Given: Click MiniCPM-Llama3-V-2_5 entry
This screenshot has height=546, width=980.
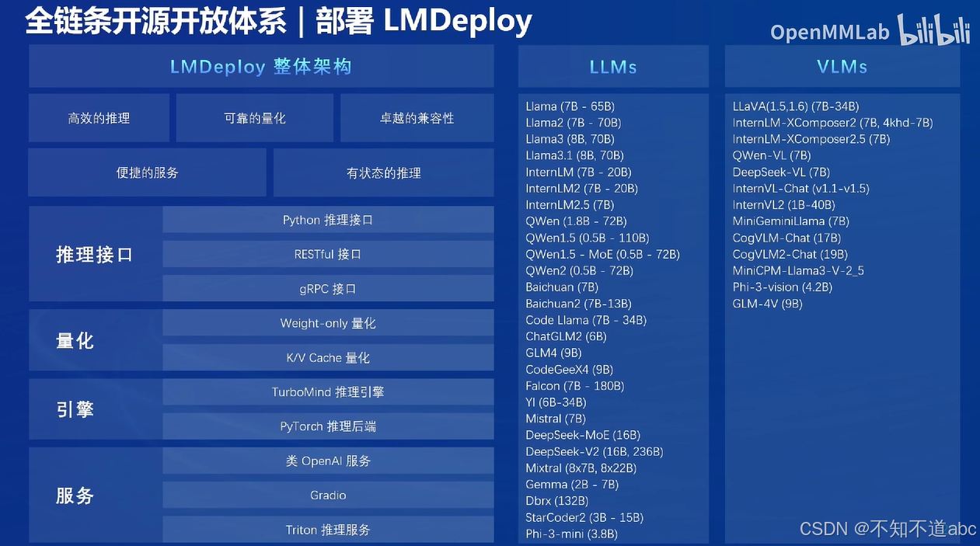Looking at the screenshot, I should click(x=798, y=270).
